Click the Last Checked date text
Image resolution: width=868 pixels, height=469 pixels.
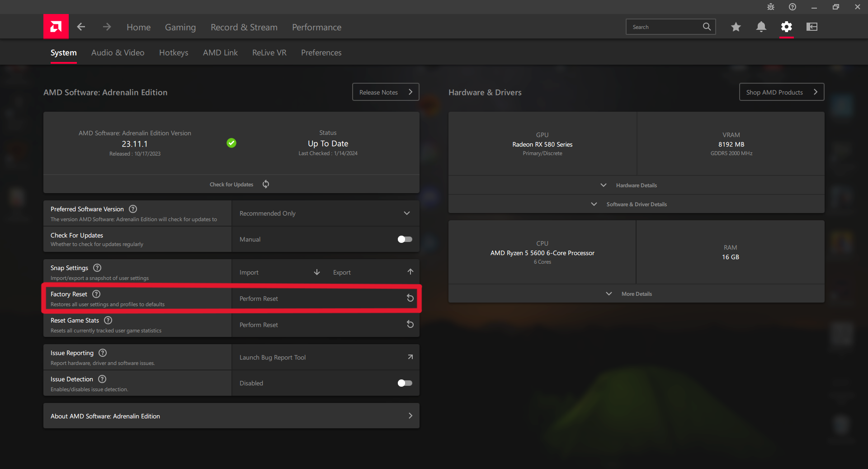[x=328, y=153]
